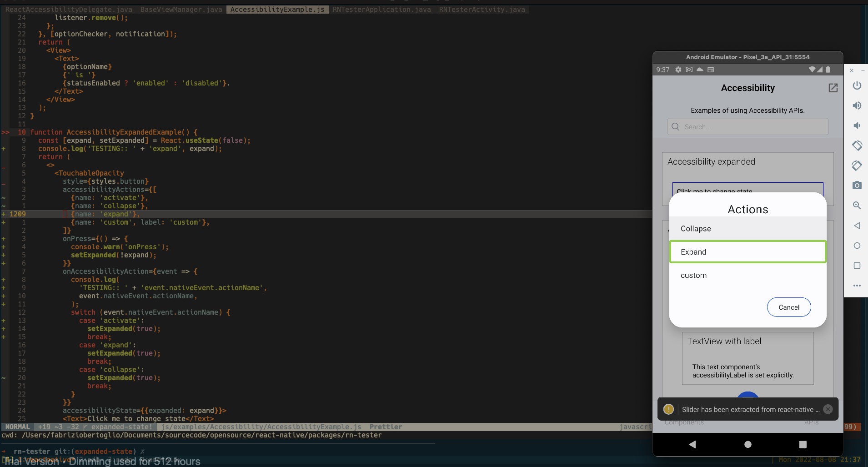Click the emulator power button icon
The height and width of the screenshot is (467, 868).
pyautogui.click(x=857, y=85)
